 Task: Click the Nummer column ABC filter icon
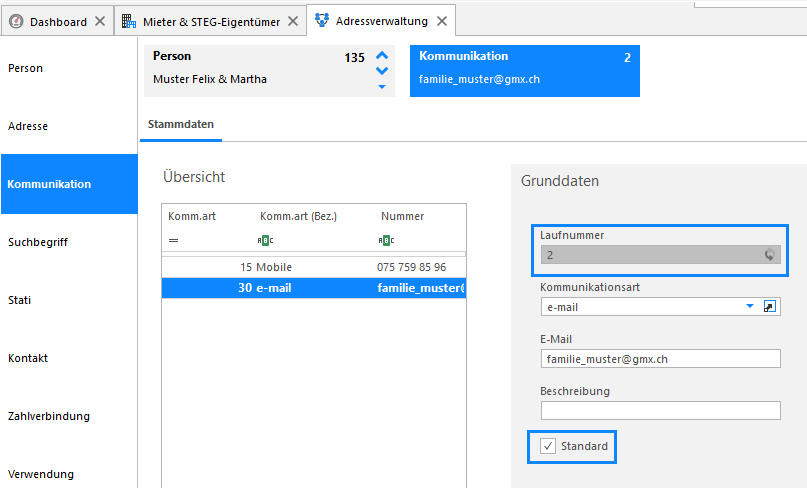[386, 240]
